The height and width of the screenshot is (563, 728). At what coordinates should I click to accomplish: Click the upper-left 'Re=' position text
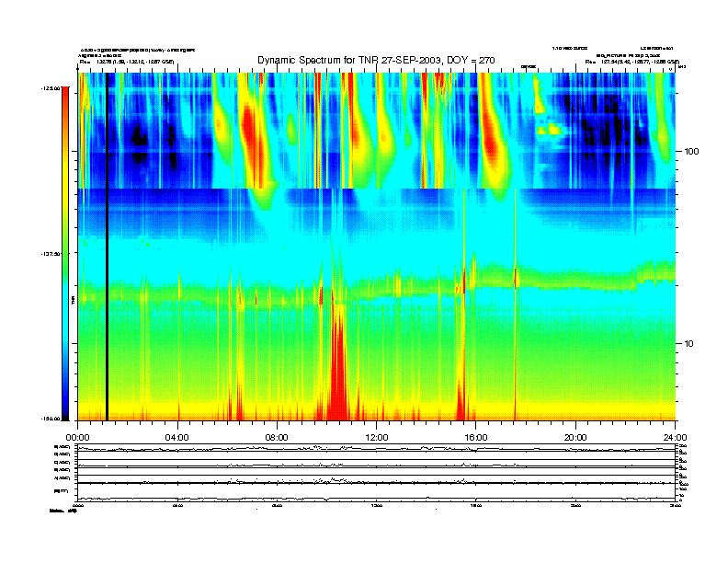(126, 62)
